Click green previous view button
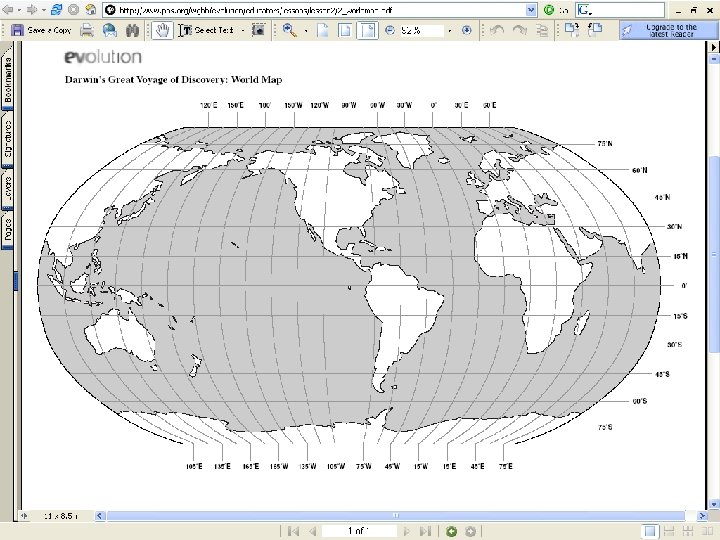 [451, 531]
